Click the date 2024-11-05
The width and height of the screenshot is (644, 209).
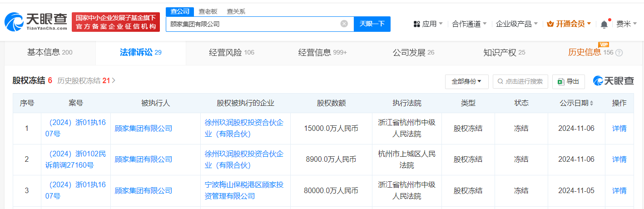(x=576, y=190)
